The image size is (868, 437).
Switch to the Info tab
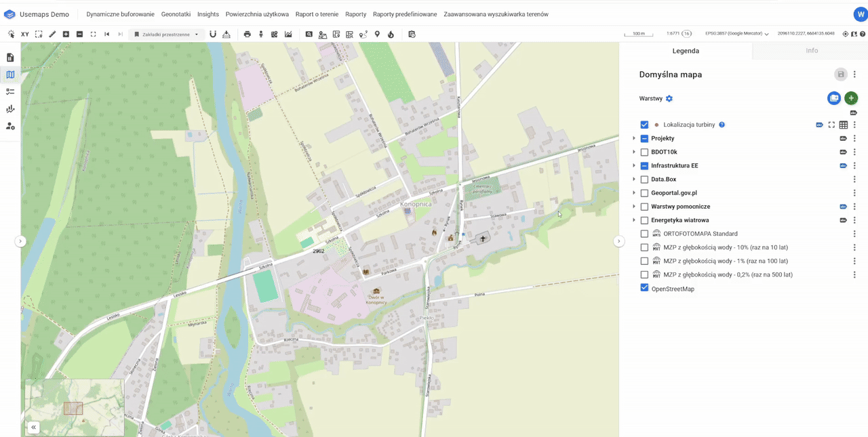coord(811,51)
